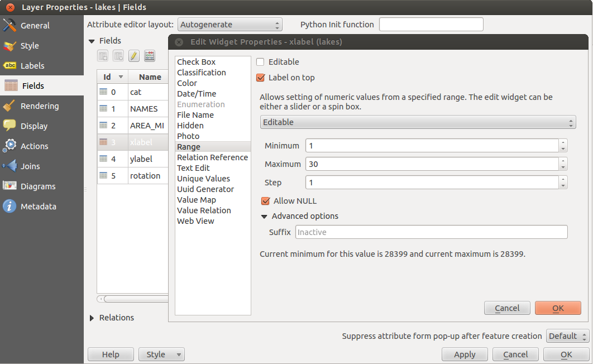Expand the Relations section
Viewport: 593px width, 364px height.
click(92, 318)
